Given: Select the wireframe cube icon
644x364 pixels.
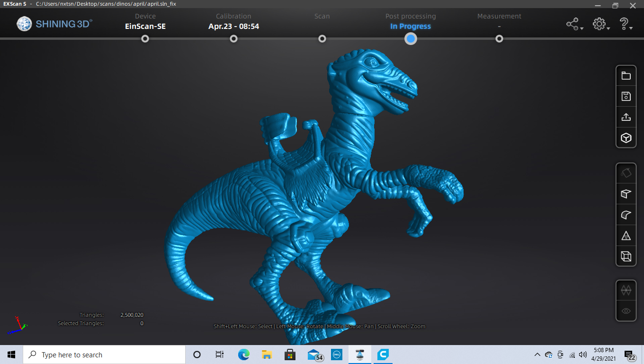Looking at the screenshot, I should pyautogui.click(x=626, y=256).
